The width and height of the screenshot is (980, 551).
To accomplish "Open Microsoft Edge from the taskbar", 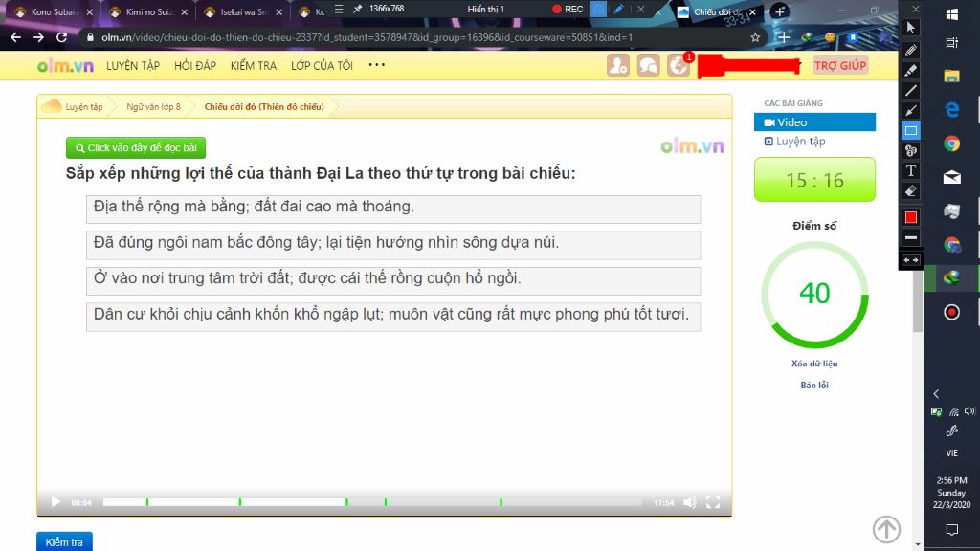I will [x=952, y=110].
